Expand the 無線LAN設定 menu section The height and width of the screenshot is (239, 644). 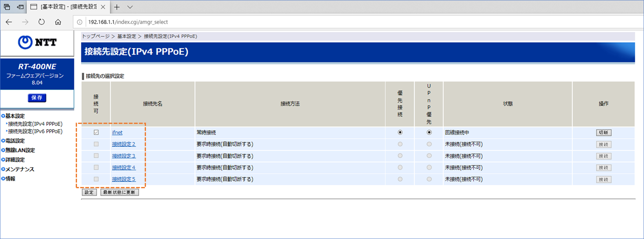click(19, 150)
